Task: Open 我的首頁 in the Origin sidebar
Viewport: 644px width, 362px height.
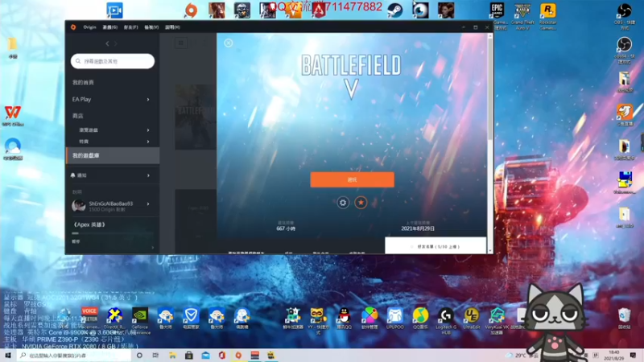Action: point(84,83)
